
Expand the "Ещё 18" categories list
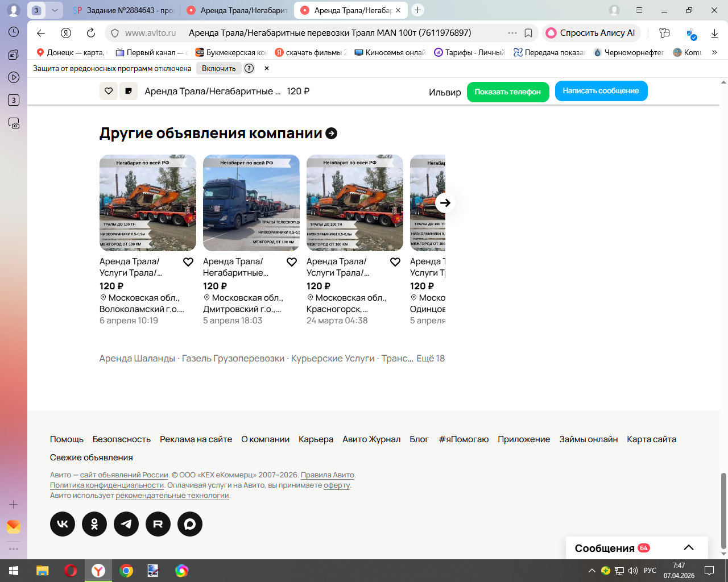(431, 359)
